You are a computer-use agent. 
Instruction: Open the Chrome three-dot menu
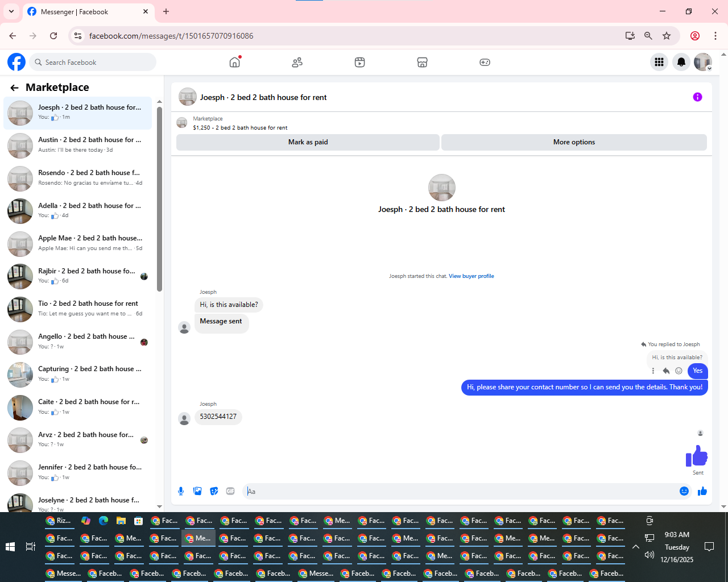point(715,36)
